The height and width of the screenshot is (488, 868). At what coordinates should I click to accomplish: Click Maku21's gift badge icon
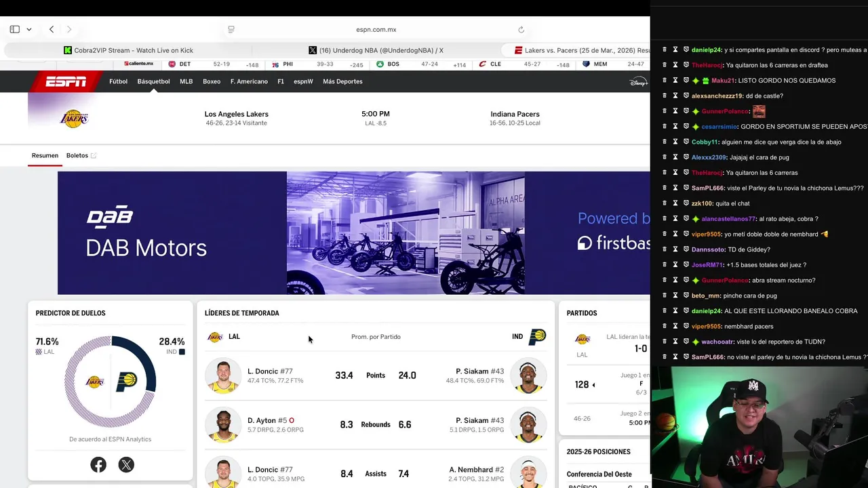705,81
